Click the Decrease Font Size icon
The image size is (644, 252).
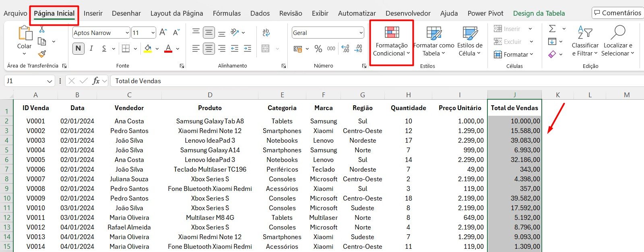[176, 33]
